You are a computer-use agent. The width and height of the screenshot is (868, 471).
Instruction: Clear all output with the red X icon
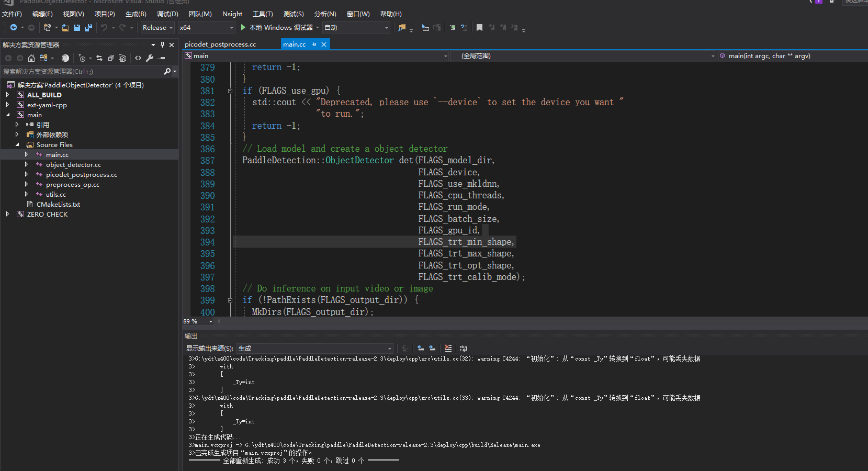(x=448, y=348)
